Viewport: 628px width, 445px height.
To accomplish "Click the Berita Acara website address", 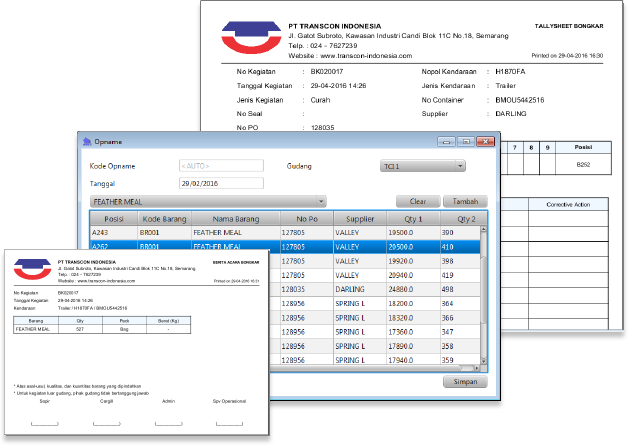I will click(x=106, y=281).
